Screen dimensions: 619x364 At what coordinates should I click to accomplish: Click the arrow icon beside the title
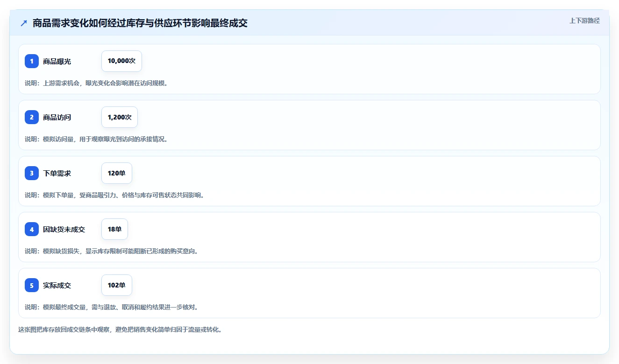23,23
